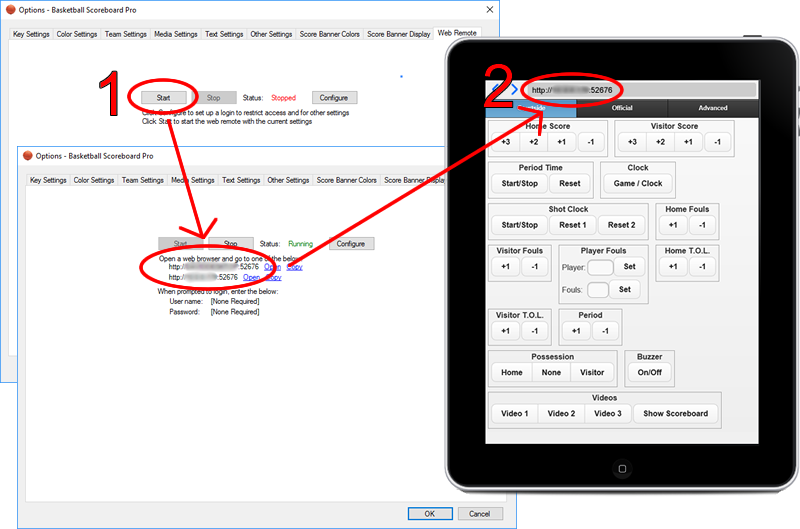Add 3 points to Home Score

pos(506,142)
